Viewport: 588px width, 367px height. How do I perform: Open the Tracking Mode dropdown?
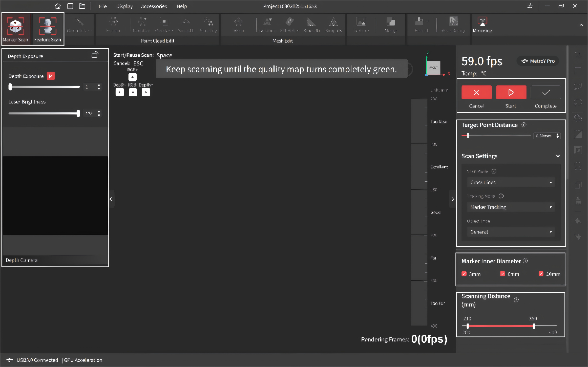point(511,207)
